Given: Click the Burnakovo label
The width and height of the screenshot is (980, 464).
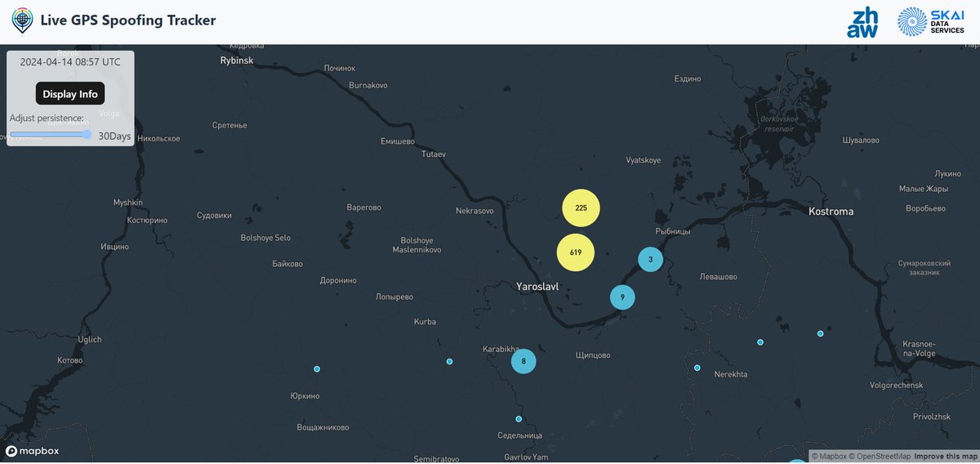Looking at the screenshot, I should tap(368, 85).
